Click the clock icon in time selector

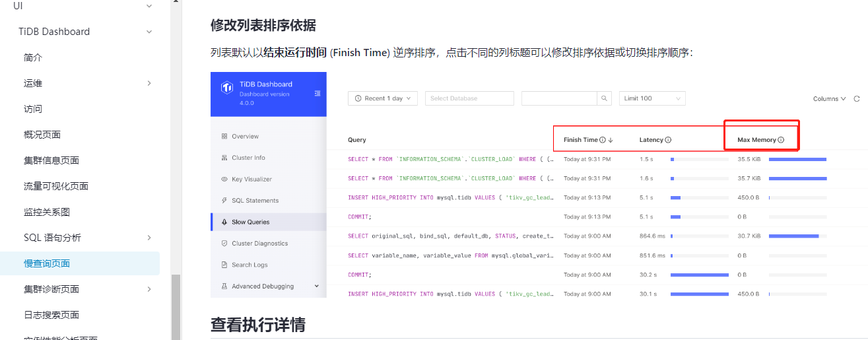click(358, 98)
